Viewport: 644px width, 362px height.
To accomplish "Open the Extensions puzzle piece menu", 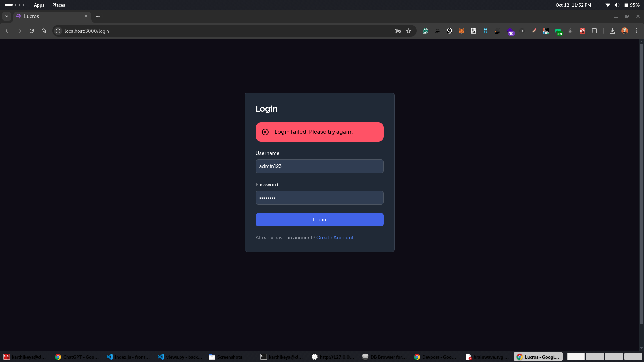I will pos(594,31).
